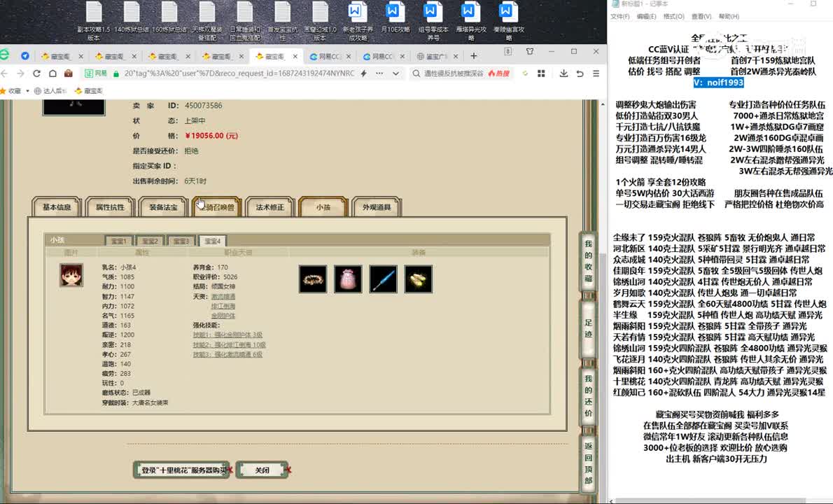Open the 格式(O) menu in Notepad

click(673, 17)
